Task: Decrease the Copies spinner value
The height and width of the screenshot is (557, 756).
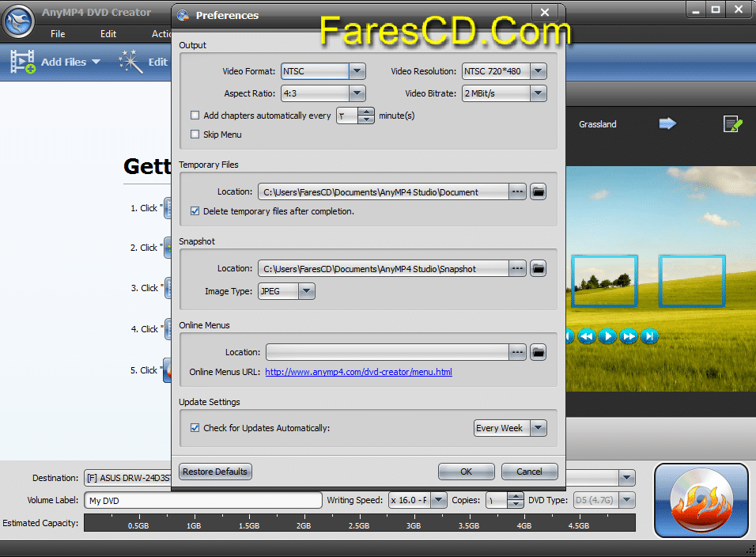Action: [x=516, y=504]
